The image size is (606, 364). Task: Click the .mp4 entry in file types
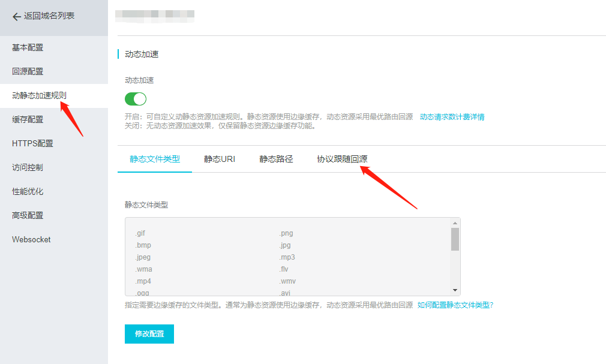tap(143, 281)
